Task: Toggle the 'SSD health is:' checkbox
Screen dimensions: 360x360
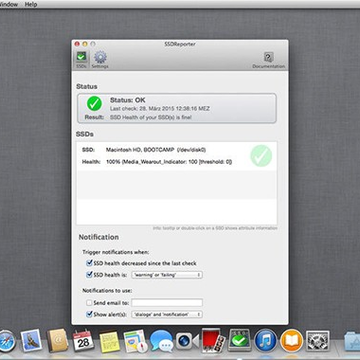Action: pos(89,275)
